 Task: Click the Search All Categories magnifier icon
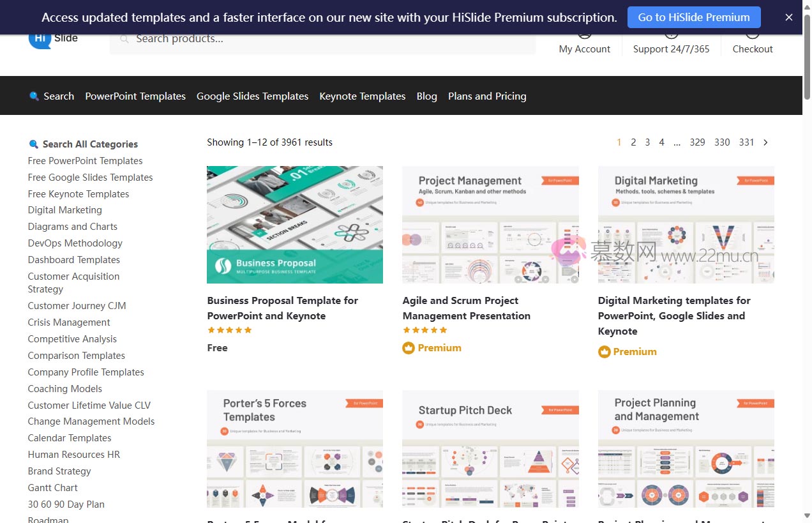tap(34, 144)
